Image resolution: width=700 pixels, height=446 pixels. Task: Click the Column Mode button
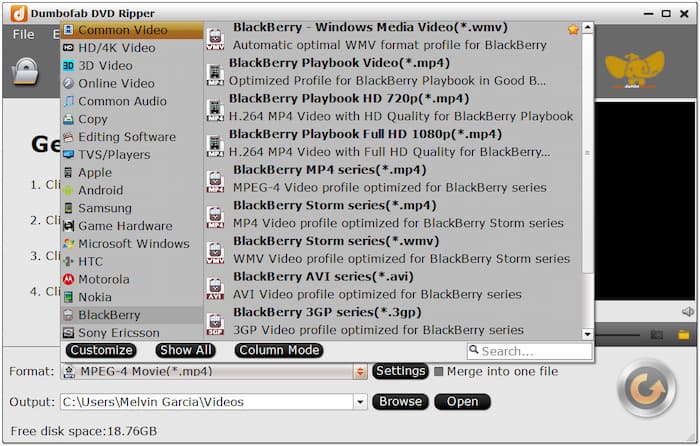coord(279,350)
